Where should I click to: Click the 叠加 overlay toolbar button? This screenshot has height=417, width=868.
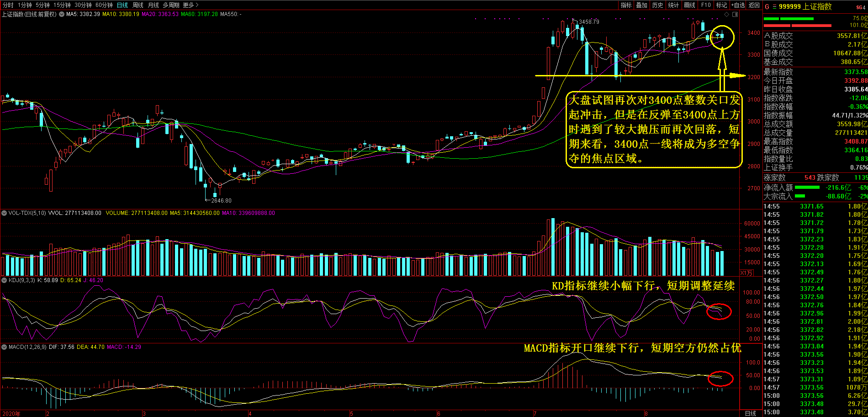click(641, 5)
